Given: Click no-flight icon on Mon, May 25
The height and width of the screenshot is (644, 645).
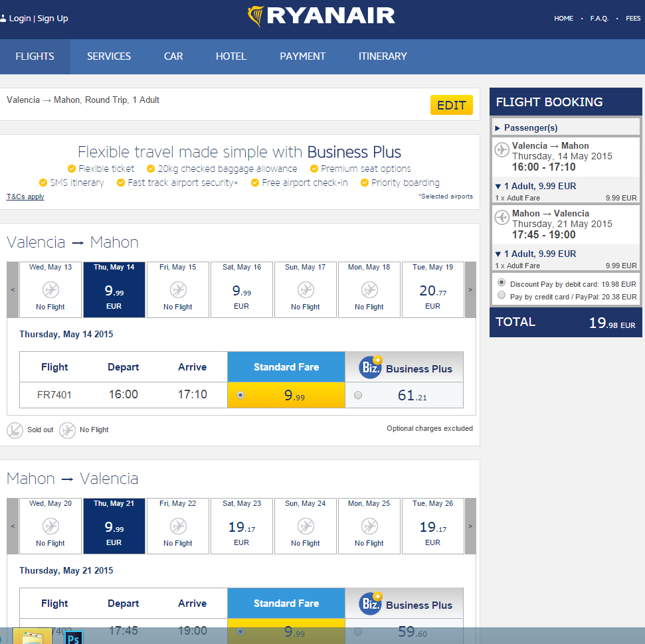Looking at the screenshot, I should (x=369, y=526).
